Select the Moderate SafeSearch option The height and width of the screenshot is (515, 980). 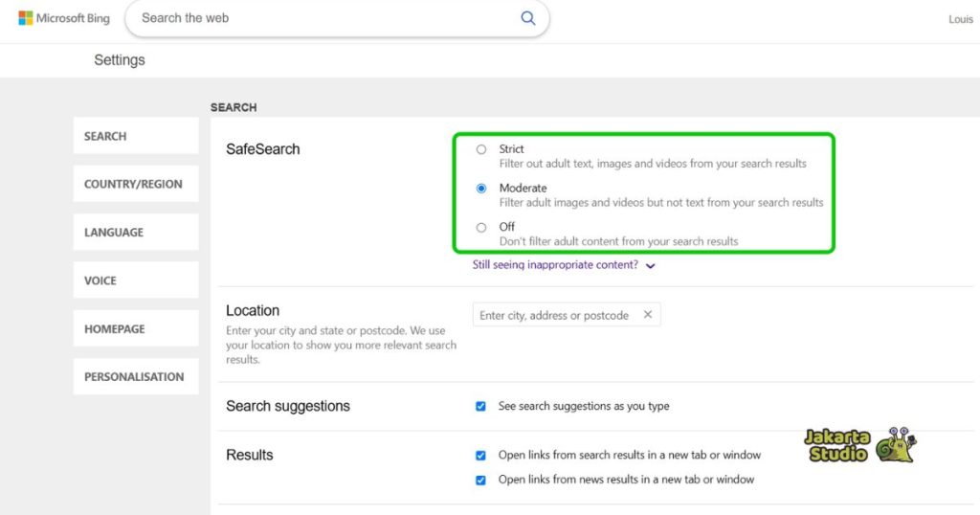click(481, 189)
